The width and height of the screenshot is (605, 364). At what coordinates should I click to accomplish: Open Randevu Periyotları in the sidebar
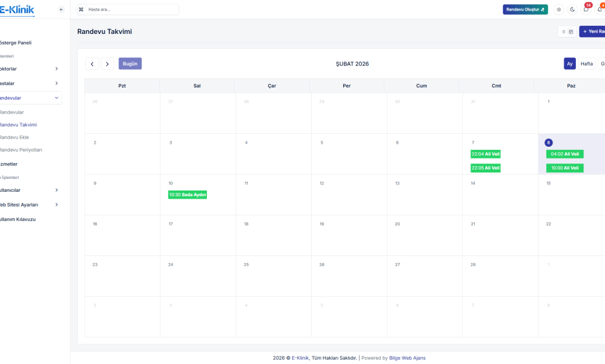(20, 150)
